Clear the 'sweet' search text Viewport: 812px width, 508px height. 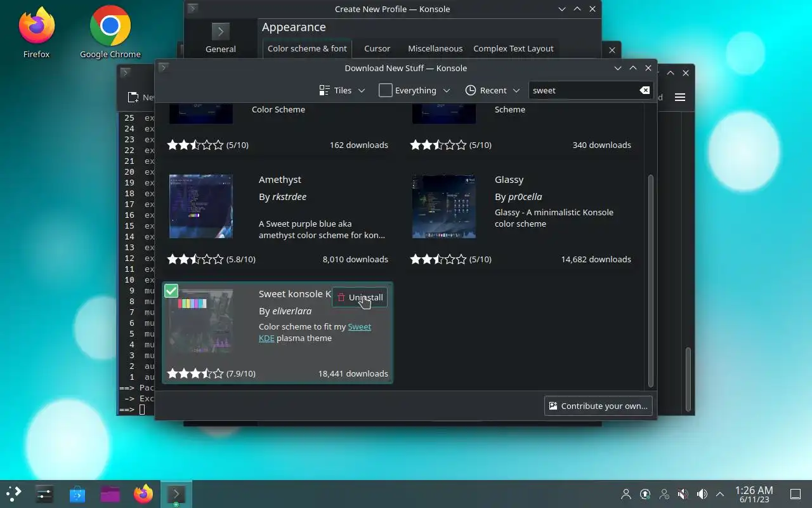click(645, 90)
